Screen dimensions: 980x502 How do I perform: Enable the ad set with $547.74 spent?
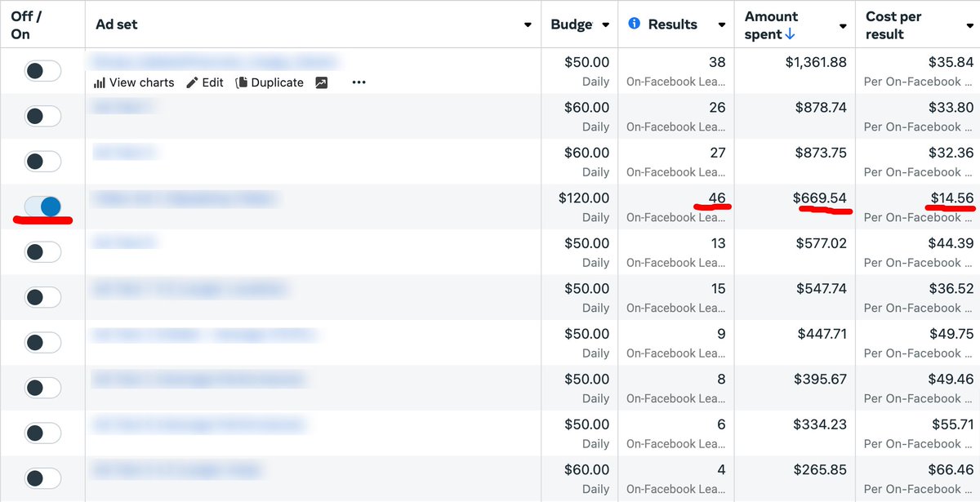(42, 297)
